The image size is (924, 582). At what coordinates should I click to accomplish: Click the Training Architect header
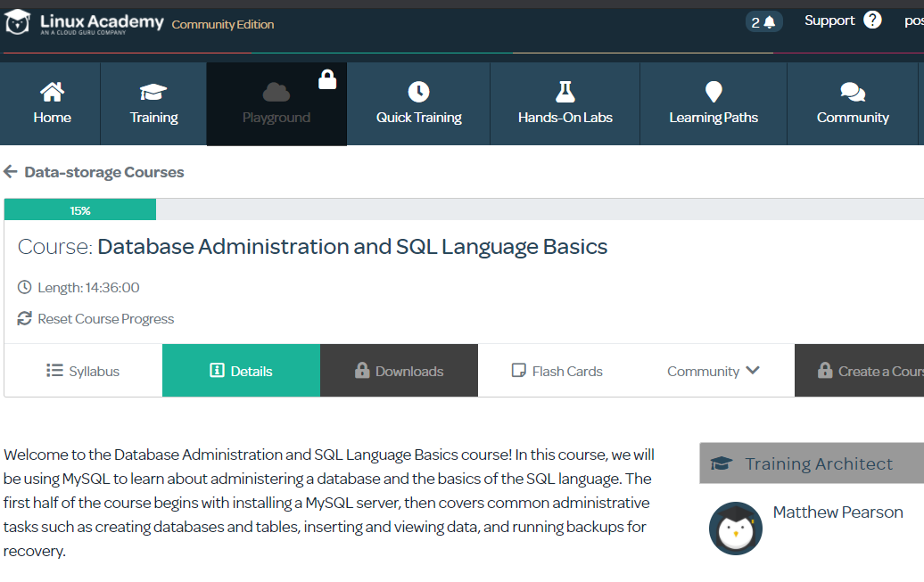[x=812, y=463]
